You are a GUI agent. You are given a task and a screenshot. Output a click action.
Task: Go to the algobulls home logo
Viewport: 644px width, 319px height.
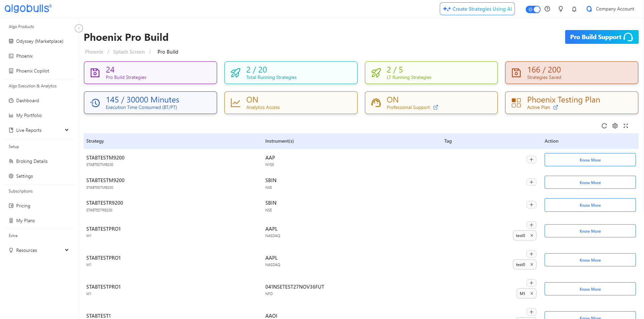coord(28,8)
